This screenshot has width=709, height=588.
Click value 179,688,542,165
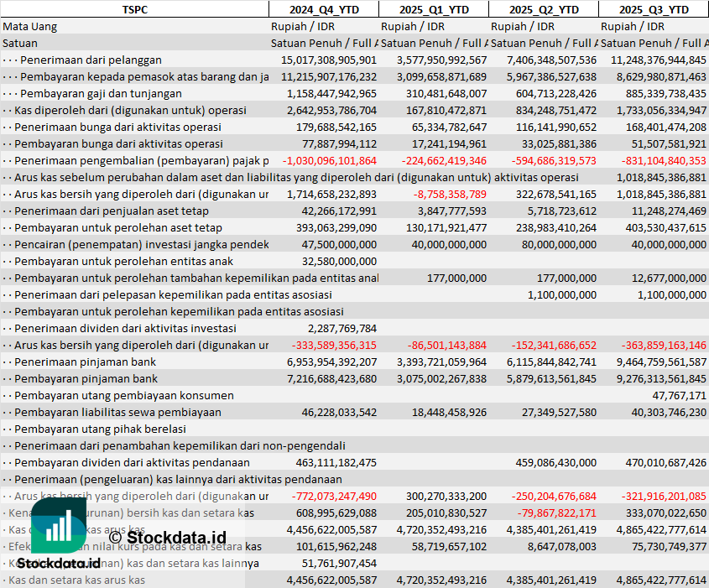pyautogui.click(x=336, y=127)
